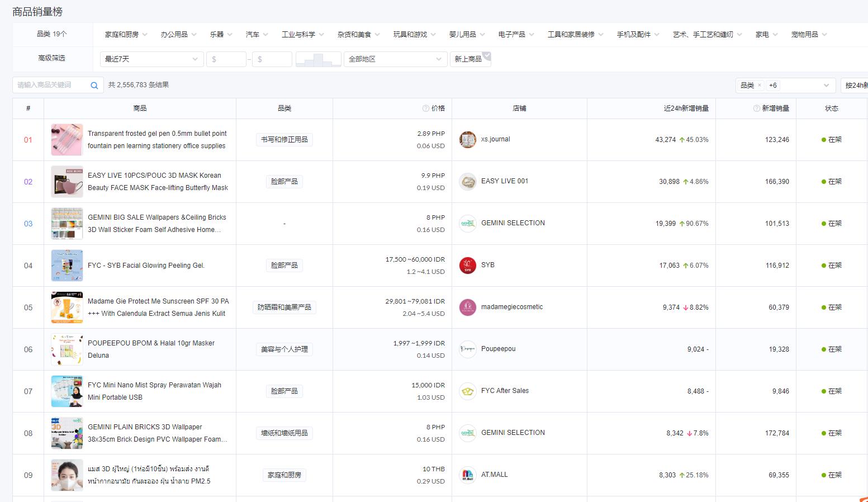Screen dimensions: 868x502
Task: Click the 近24h新增销量 column header
Action: pyautogui.click(x=686, y=108)
